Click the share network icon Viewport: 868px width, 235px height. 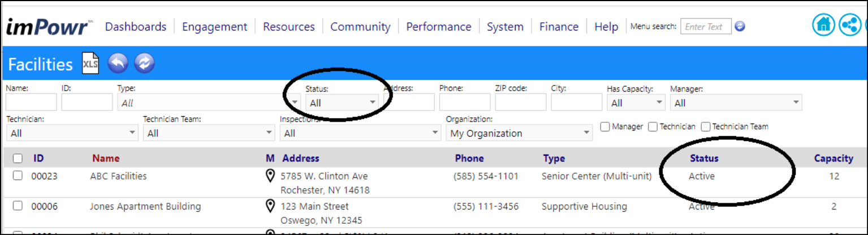point(849,25)
